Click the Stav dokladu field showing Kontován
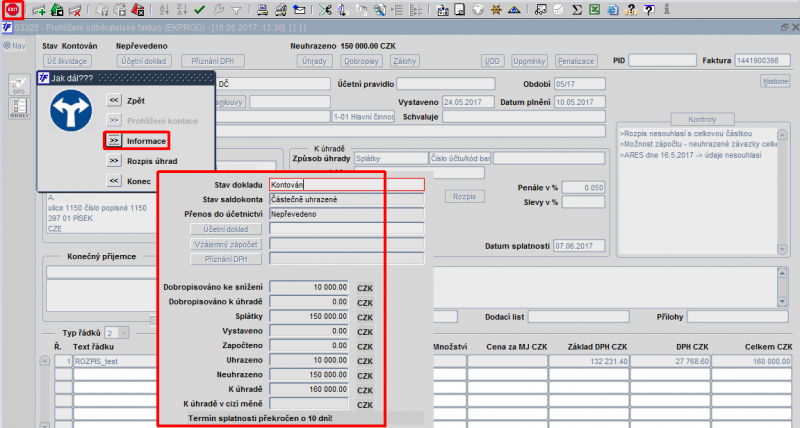800x428 pixels. click(x=346, y=185)
